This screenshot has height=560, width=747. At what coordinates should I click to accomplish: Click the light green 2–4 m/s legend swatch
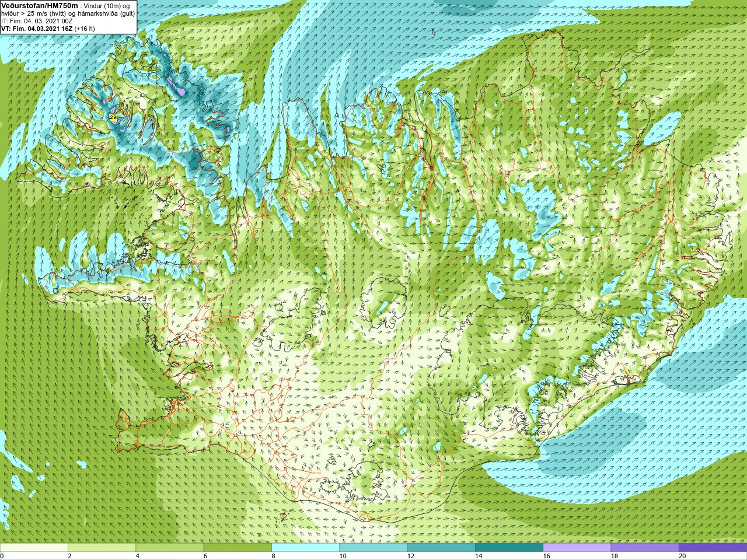(x=102, y=548)
